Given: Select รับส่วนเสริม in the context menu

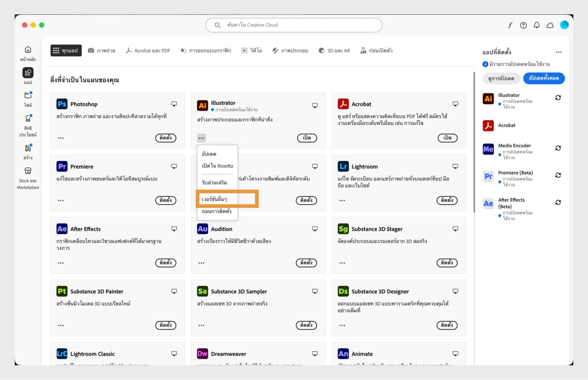Looking at the screenshot, I should point(215,183).
